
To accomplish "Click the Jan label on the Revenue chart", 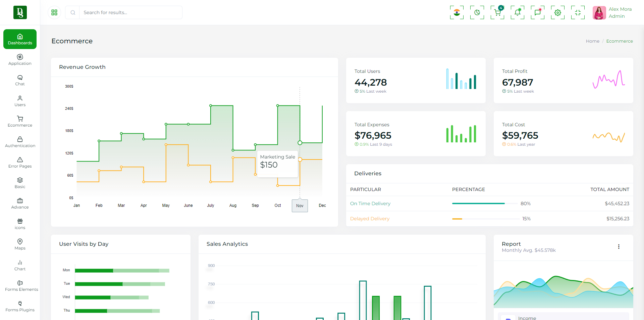I will (x=76, y=205).
